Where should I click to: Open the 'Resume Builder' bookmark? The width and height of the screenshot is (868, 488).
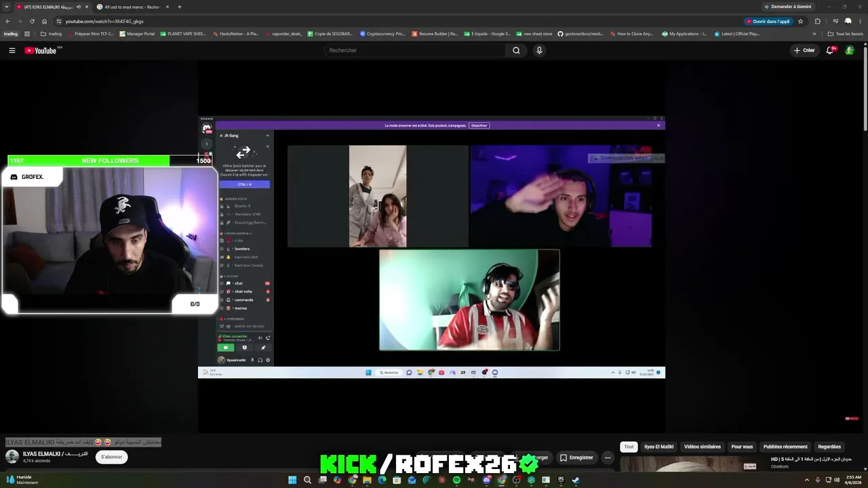point(435,34)
